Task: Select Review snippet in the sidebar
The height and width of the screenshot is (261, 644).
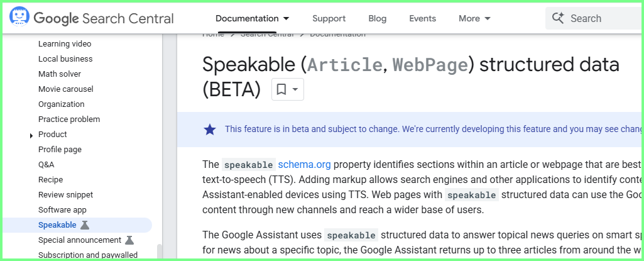Action: [66, 195]
